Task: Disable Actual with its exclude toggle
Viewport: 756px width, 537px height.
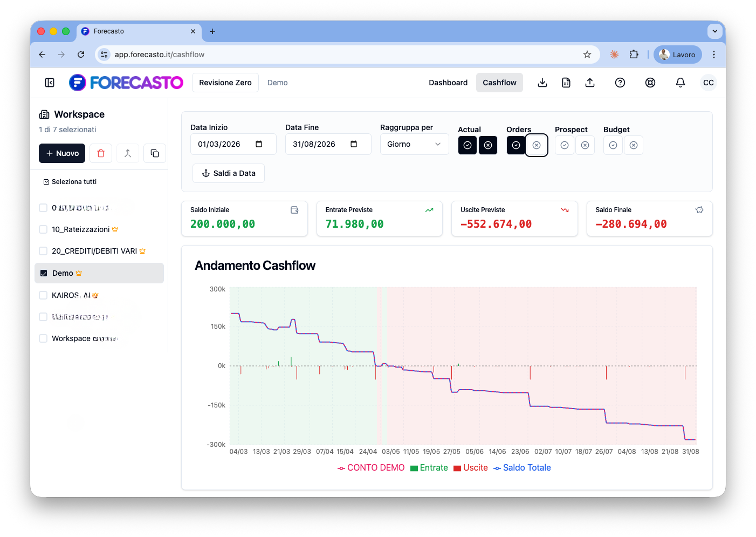Action: coord(488,145)
